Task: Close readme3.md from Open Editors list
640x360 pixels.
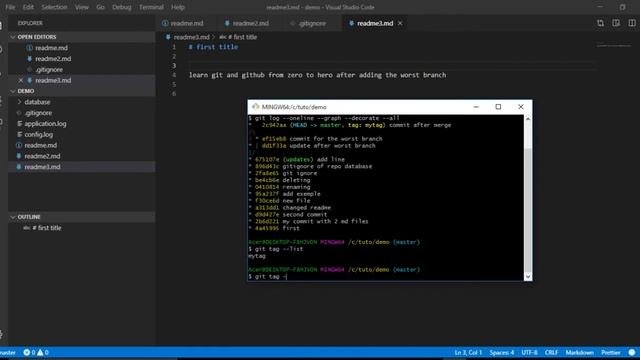Action: click(x=20, y=80)
